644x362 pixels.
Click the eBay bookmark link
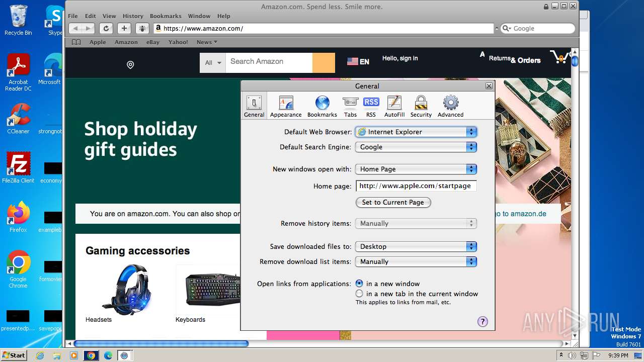pos(153,42)
